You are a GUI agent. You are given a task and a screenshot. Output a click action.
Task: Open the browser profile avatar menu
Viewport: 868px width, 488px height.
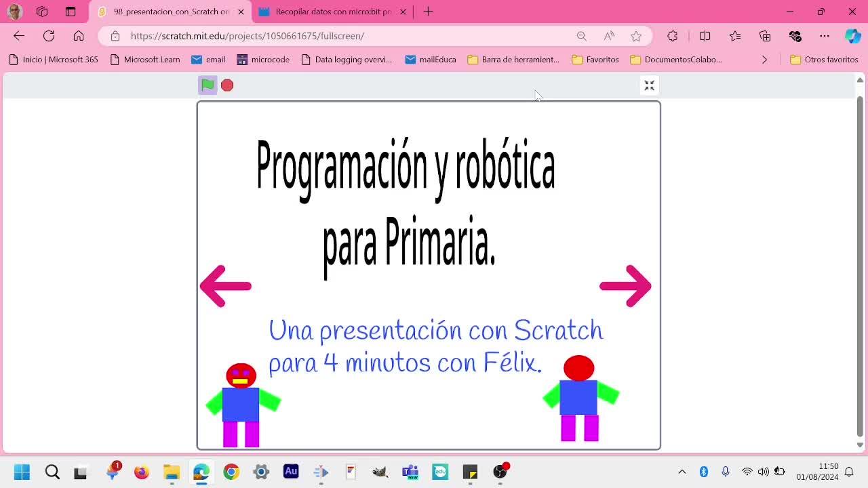[14, 12]
